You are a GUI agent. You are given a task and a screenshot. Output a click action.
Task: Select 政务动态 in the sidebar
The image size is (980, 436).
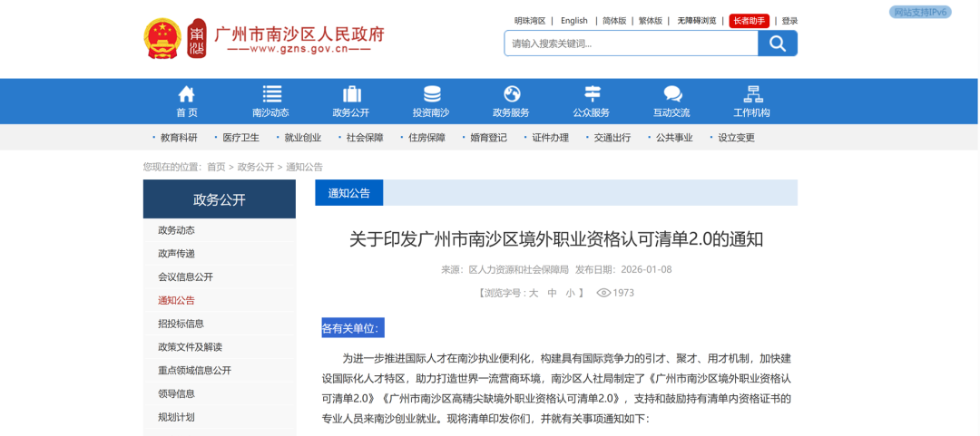click(176, 230)
